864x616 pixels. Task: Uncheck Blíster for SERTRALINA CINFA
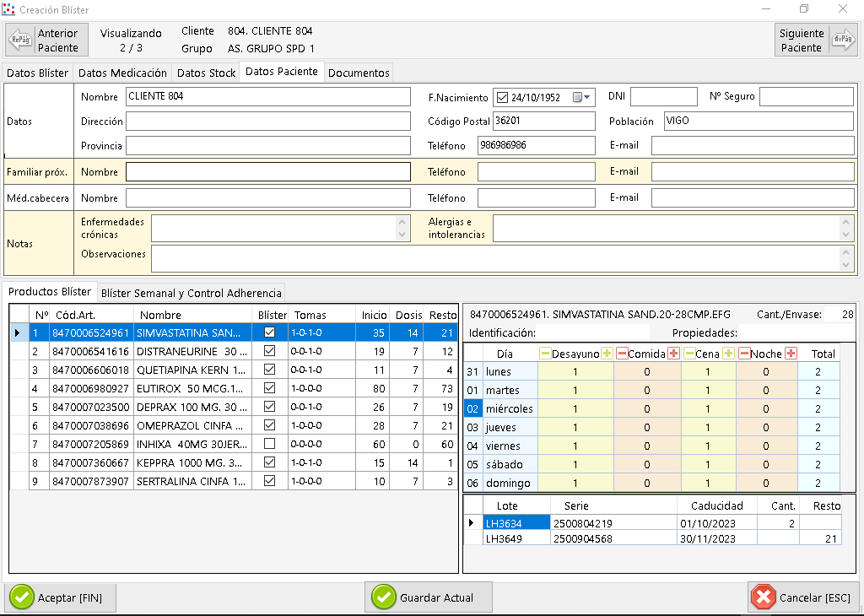click(x=269, y=480)
